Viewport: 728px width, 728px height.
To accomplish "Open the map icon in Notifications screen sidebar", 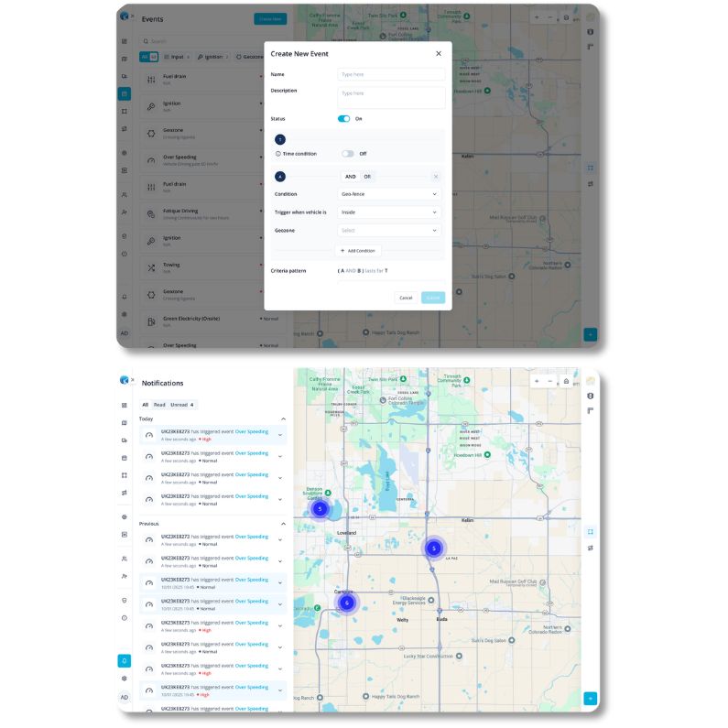I will pyautogui.click(x=125, y=423).
